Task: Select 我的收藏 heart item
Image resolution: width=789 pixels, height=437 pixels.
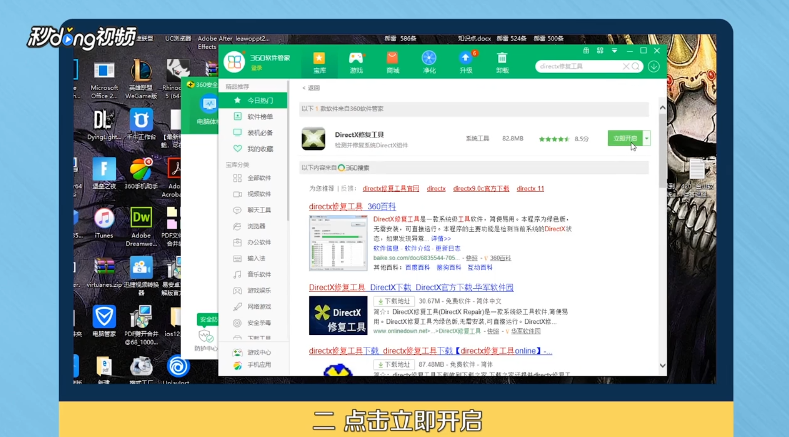Action: (254, 149)
